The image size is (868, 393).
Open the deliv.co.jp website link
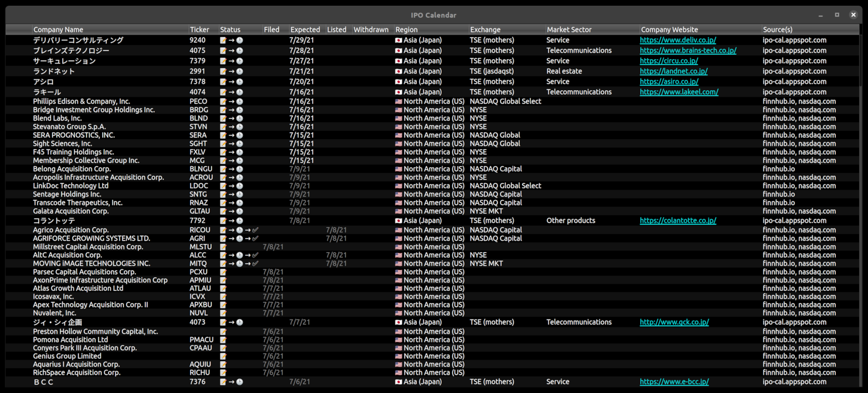click(678, 40)
